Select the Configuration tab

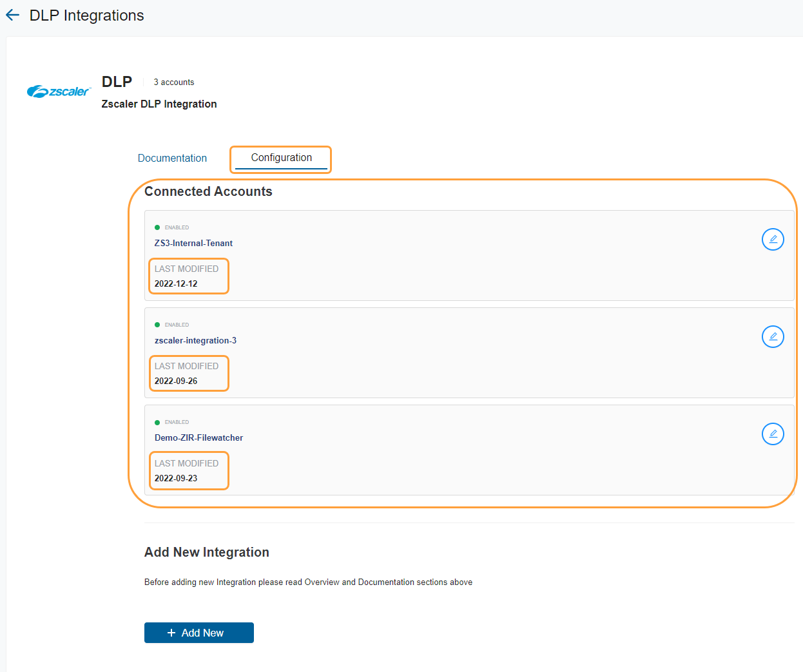pyautogui.click(x=281, y=158)
